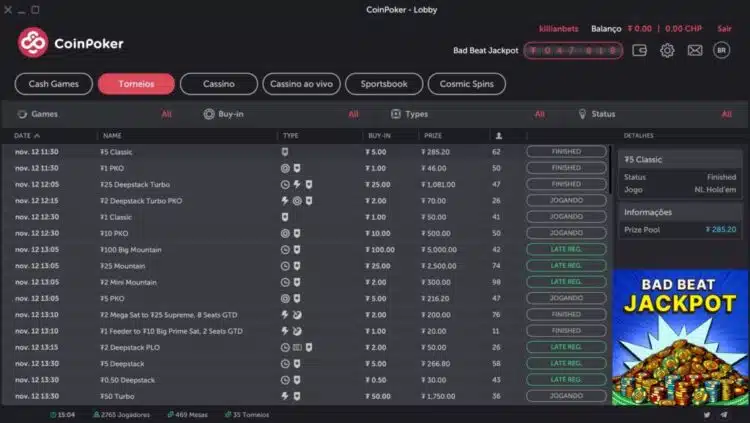The height and width of the screenshot is (423, 750).
Task: Open Types filter All dropdown
Action: pos(540,114)
